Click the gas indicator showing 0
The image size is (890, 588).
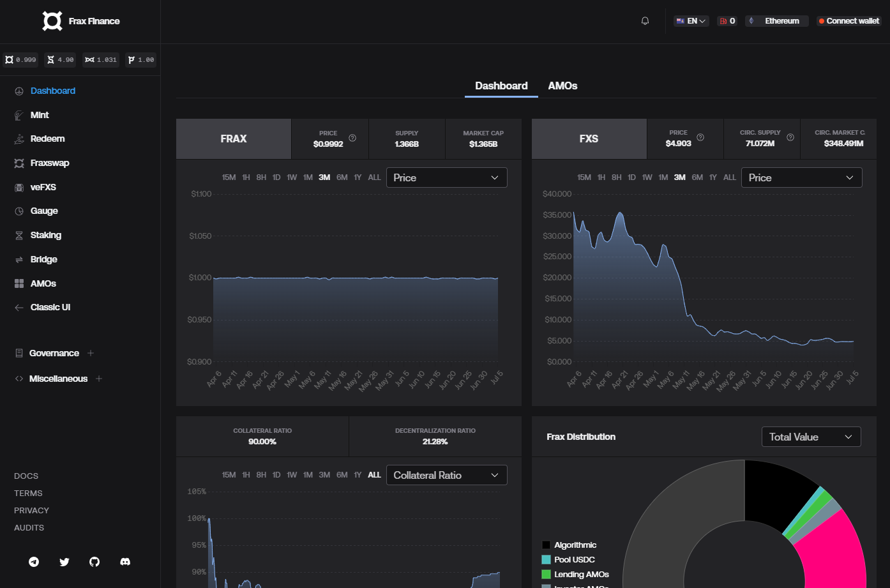coord(727,21)
